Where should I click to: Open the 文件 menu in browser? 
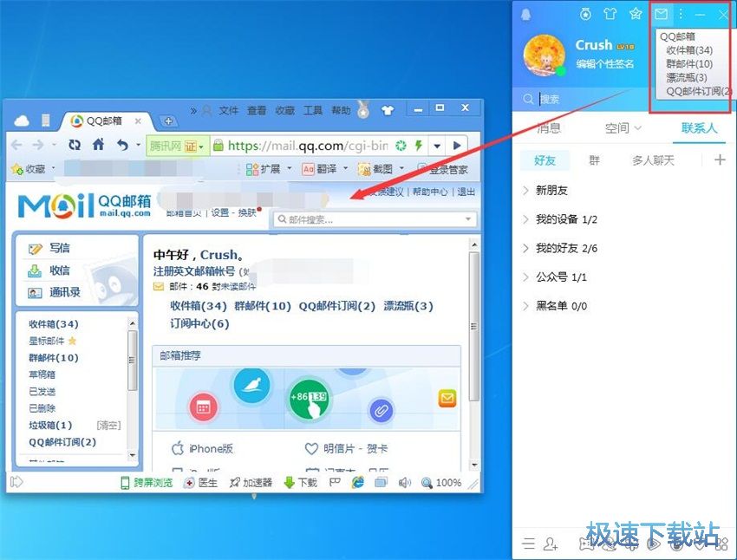pyautogui.click(x=228, y=110)
